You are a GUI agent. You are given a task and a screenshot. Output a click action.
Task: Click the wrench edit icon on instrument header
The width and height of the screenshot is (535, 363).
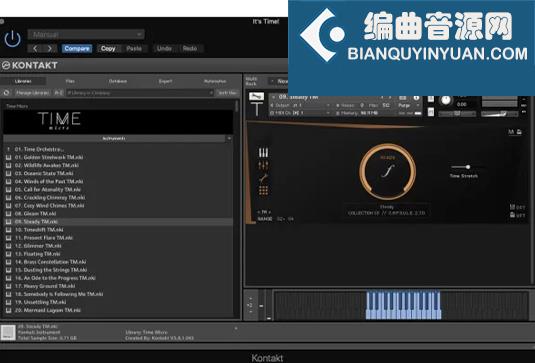tap(257, 97)
